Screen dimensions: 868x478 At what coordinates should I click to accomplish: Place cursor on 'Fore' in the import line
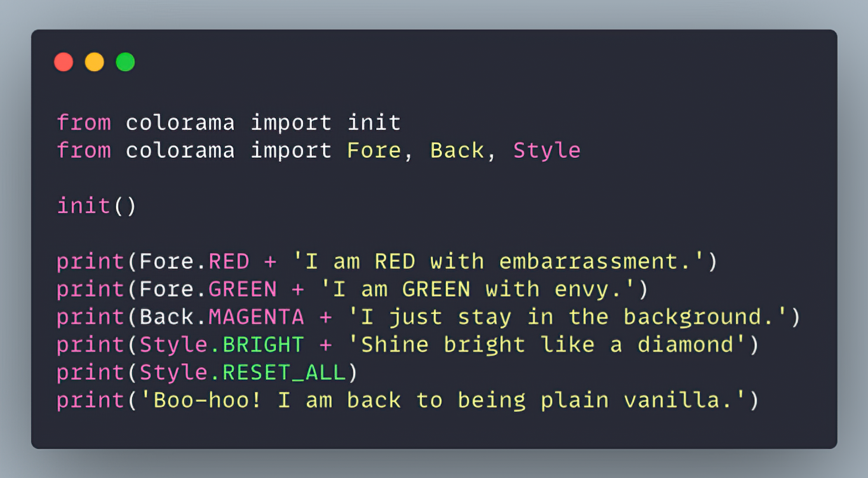coord(374,150)
